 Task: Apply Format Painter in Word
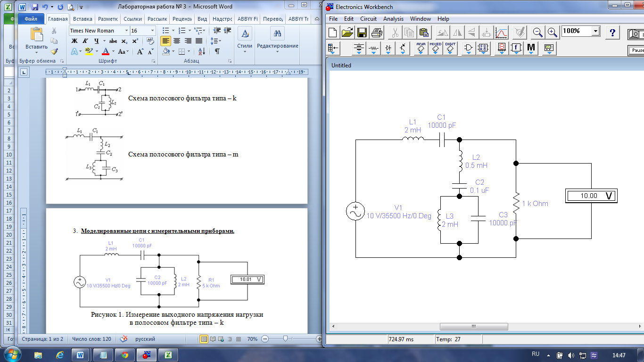coord(54,51)
